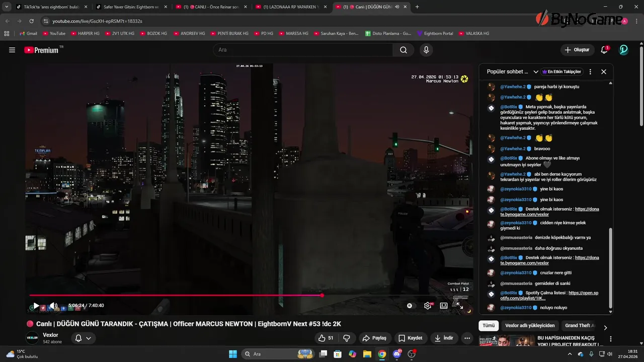Close the live chat panel
The width and height of the screenshot is (644, 362).
[604, 71]
